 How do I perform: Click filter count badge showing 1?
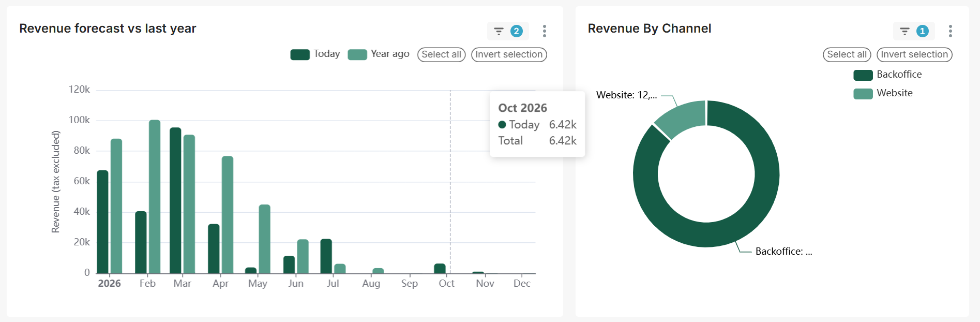click(922, 32)
